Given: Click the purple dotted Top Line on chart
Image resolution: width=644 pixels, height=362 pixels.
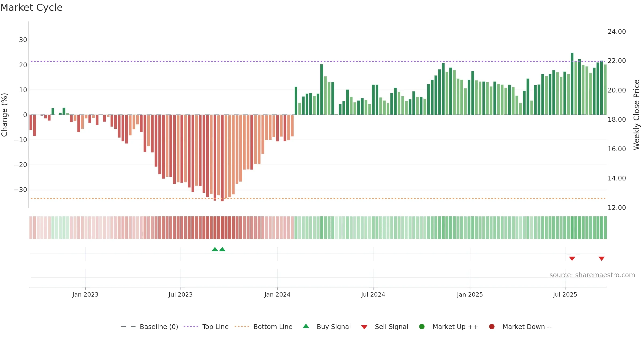Looking at the screenshot, I should pyautogui.click(x=318, y=61).
